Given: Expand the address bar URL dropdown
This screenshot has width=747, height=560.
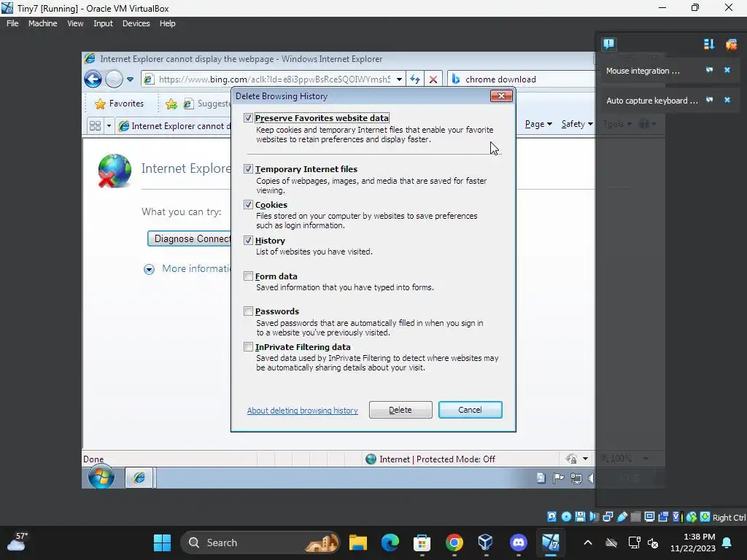Looking at the screenshot, I should point(399,79).
